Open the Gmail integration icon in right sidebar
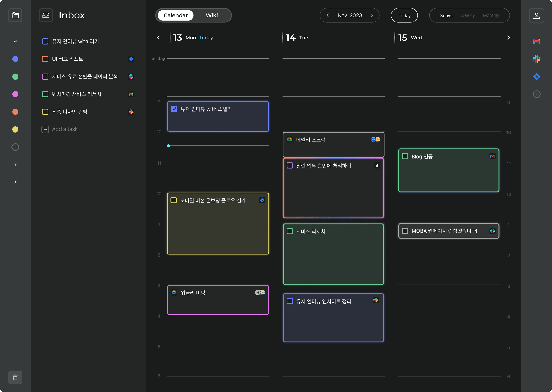This screenshot has width=552, height=392. 537,41
